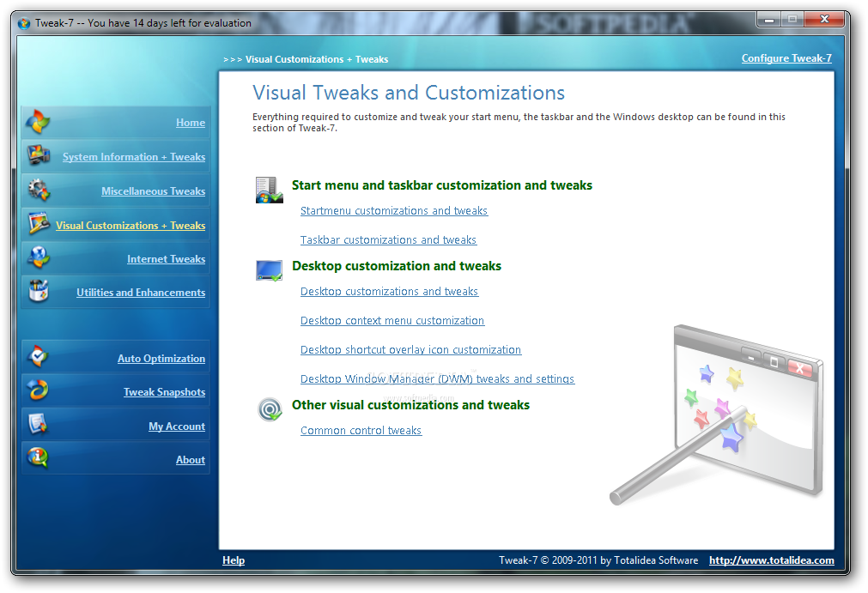Click the Desktop customization and tweaks heading
The width and height of the screenshot is (868, 593).
click(397, 266)
